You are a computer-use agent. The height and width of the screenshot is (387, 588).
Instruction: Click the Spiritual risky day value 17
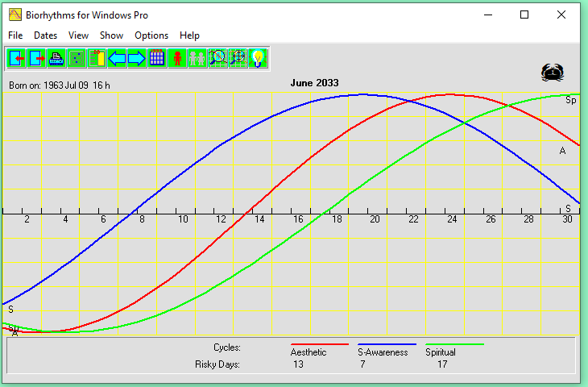coord(442,364)
